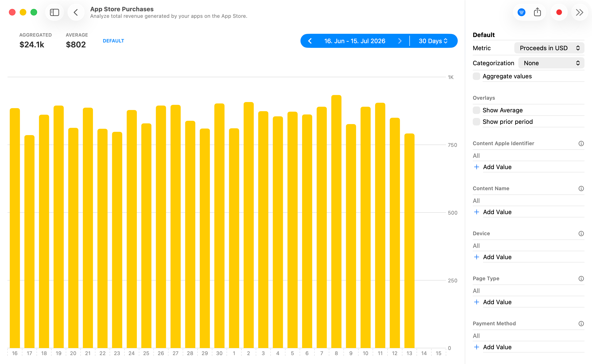Click the Default heading in the right panel
This screenshot has height=364, width=592.
[x=484, y=35]
